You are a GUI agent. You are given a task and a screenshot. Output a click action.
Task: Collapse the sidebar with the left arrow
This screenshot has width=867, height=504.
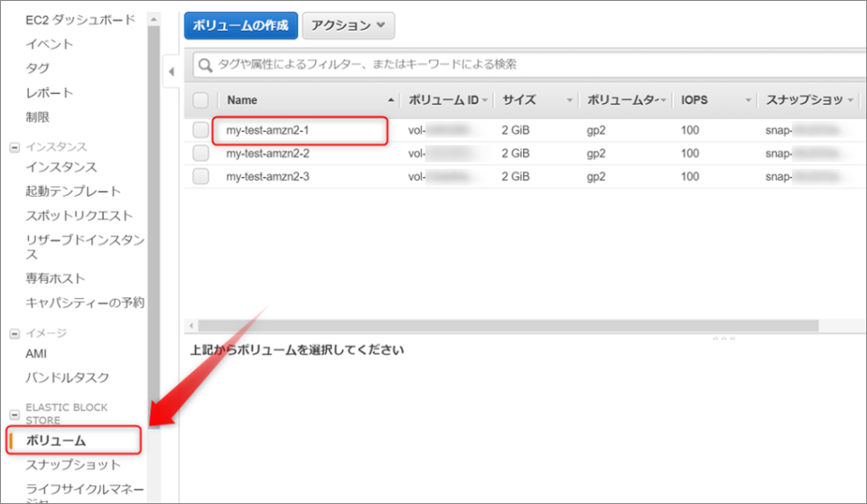point(172,71)
